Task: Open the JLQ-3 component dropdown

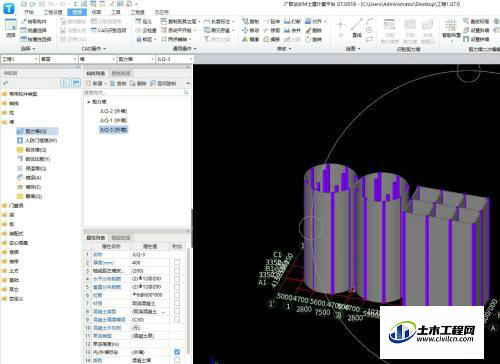Action: click(175, 59)
